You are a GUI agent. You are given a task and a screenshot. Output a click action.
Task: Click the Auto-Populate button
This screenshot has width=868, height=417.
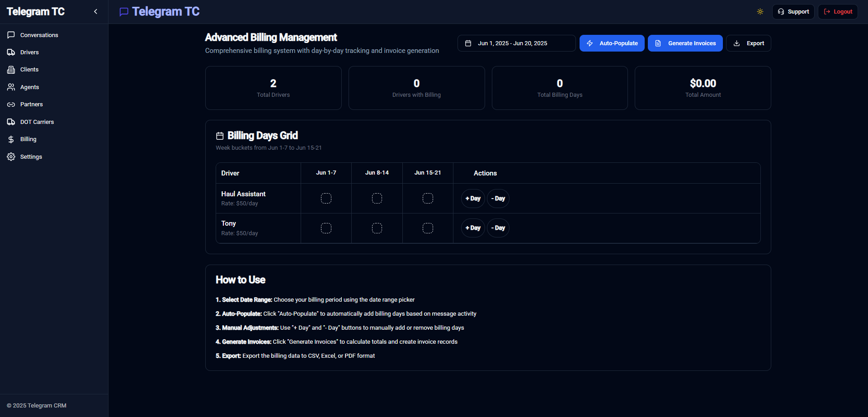612,43
